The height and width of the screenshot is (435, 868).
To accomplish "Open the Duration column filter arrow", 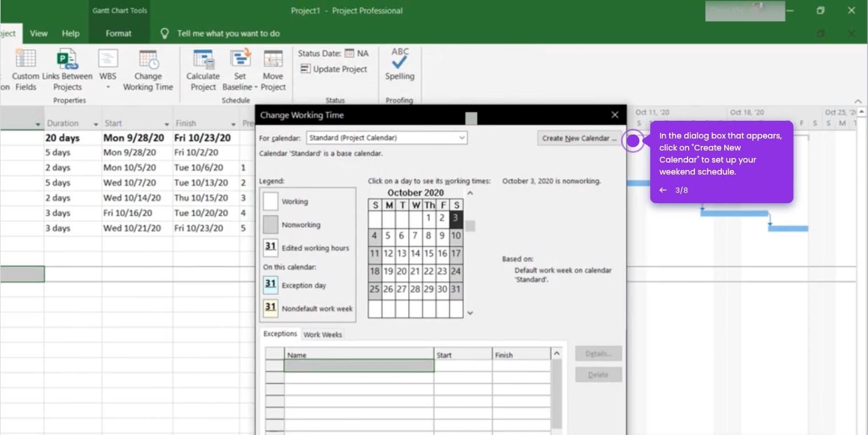I will click(95, 124).
